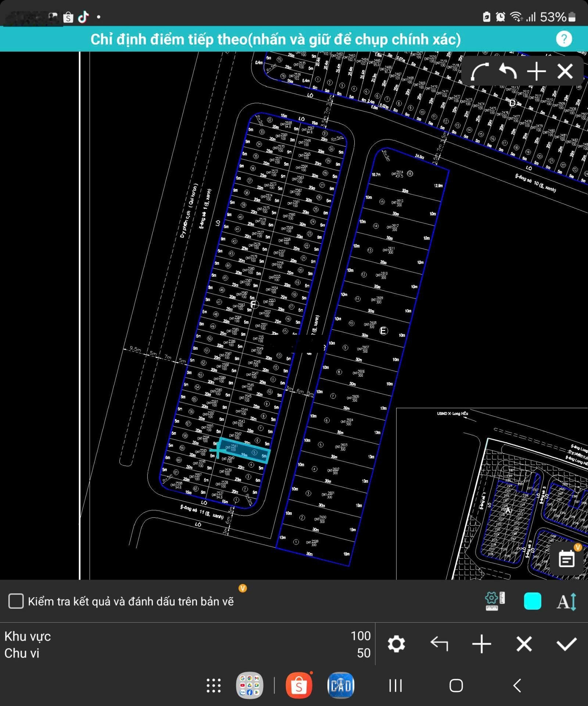The image size is (588, 706).
Task: Tap the highlighted cyan lot 5
Action: click(x=245, y=451)
